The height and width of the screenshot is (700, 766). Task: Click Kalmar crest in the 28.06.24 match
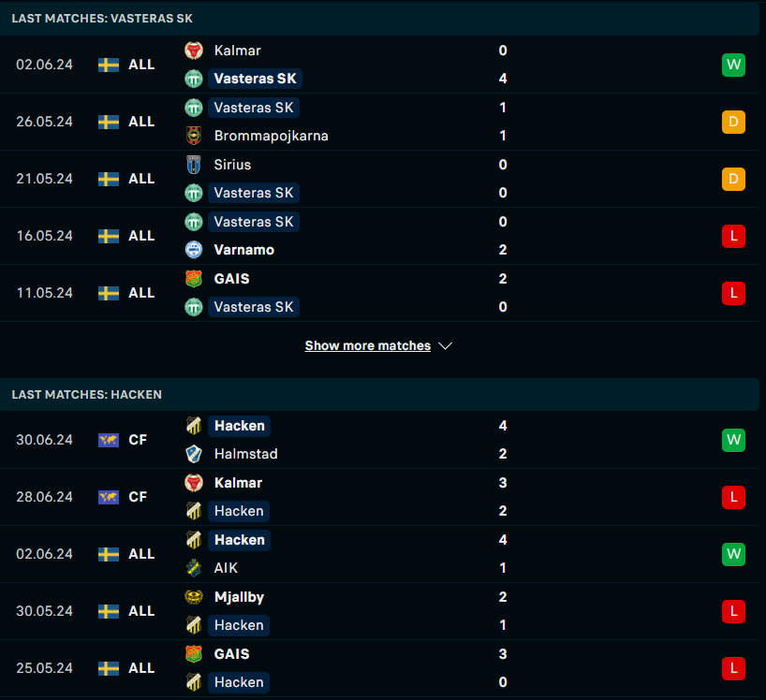[x=194, y=483]
